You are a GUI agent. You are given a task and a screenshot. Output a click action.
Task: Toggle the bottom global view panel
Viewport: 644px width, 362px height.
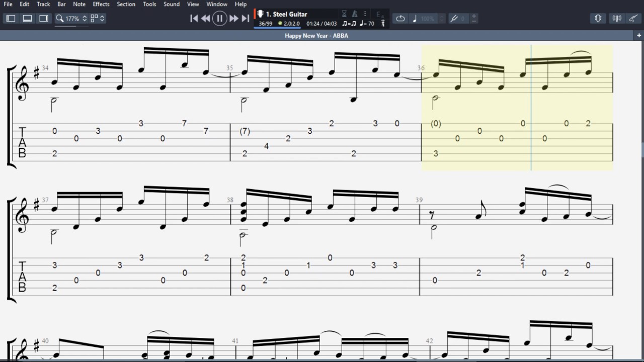coord(27,19)
